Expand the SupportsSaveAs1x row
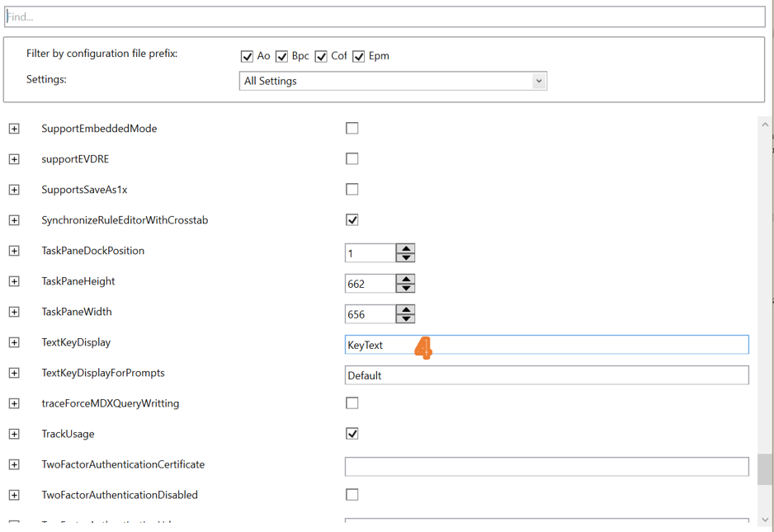The height and width of the screenshot is (532, 774). pos(14,190)
